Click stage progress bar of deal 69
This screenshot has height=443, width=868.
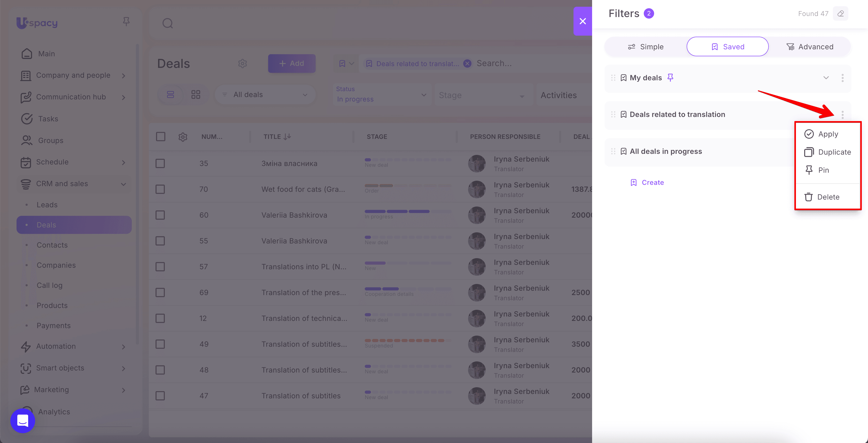coord(408,289)
